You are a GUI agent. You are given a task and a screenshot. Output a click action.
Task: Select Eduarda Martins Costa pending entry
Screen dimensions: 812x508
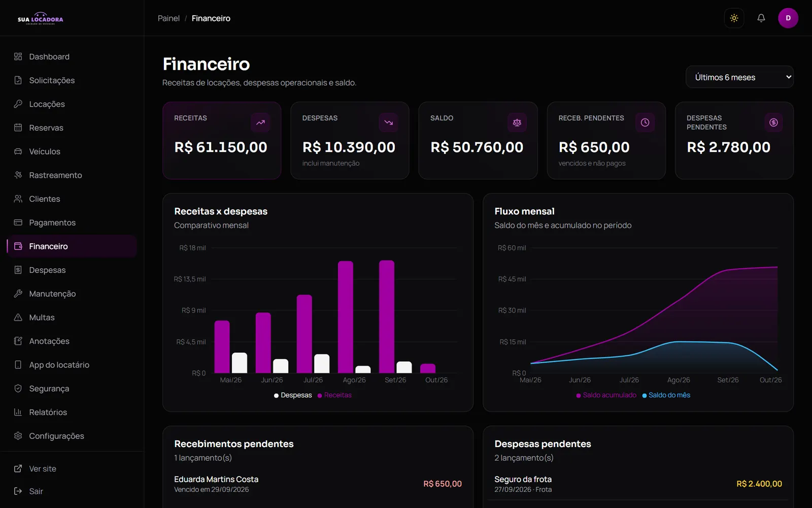point(318,484)
